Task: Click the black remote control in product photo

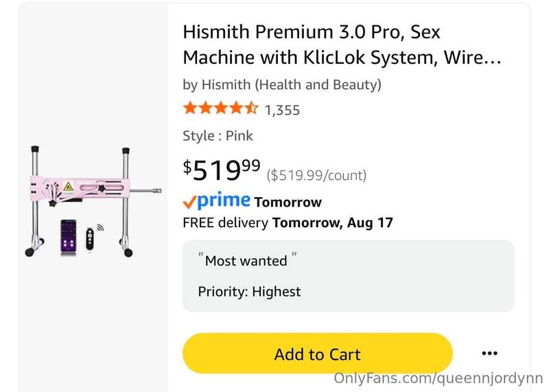Action: pos(90,239)
